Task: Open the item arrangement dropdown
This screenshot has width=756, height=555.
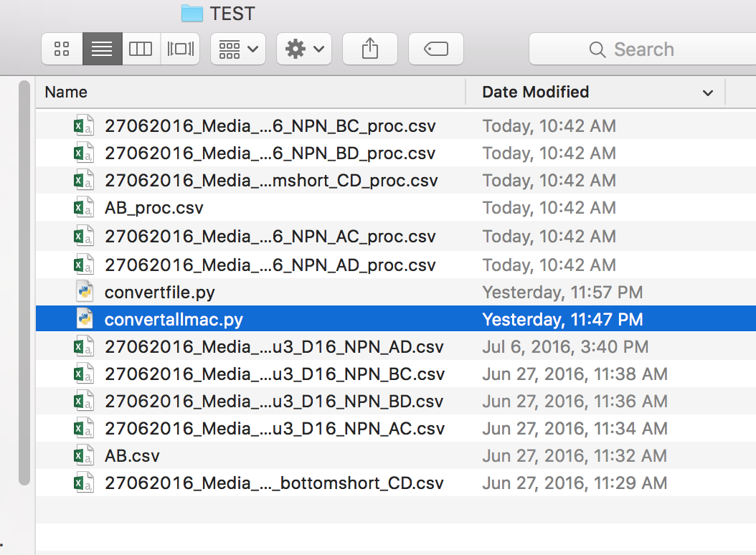Action: tap(238, 49)
